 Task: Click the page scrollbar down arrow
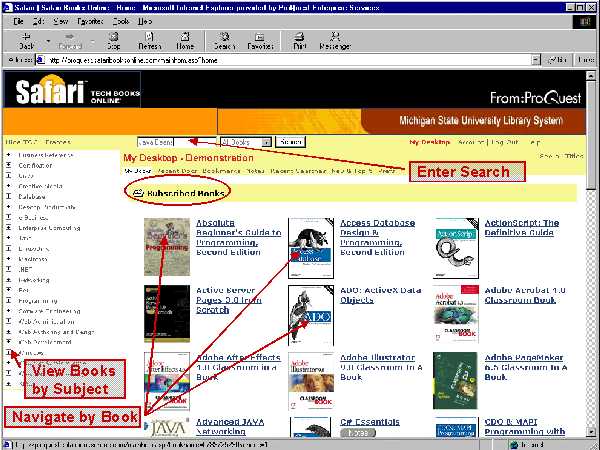coord(591,432)
